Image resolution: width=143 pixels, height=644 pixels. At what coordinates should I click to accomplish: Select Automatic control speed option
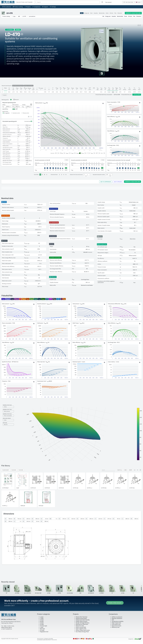point(16,113)
